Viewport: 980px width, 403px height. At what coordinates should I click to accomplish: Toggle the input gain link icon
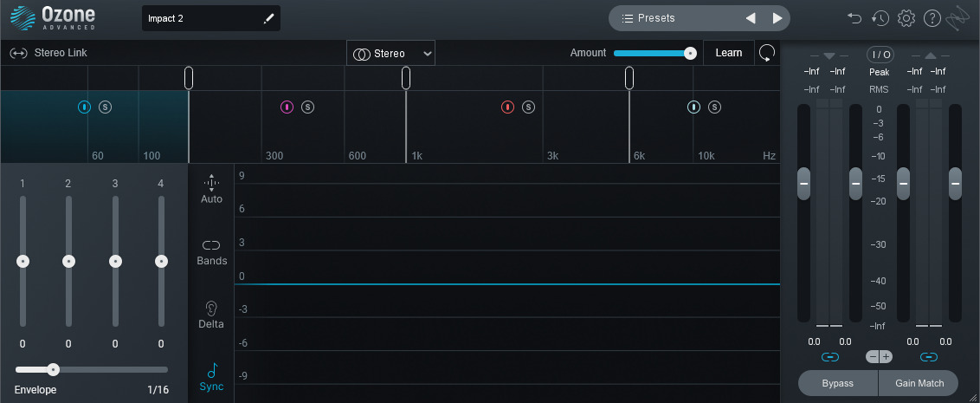click(829, 357)
